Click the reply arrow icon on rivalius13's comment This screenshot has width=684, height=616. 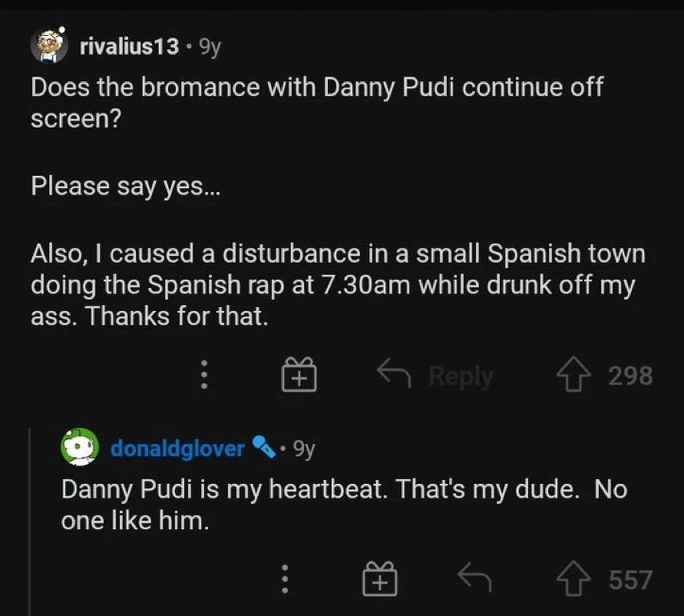tap(395, 374)
